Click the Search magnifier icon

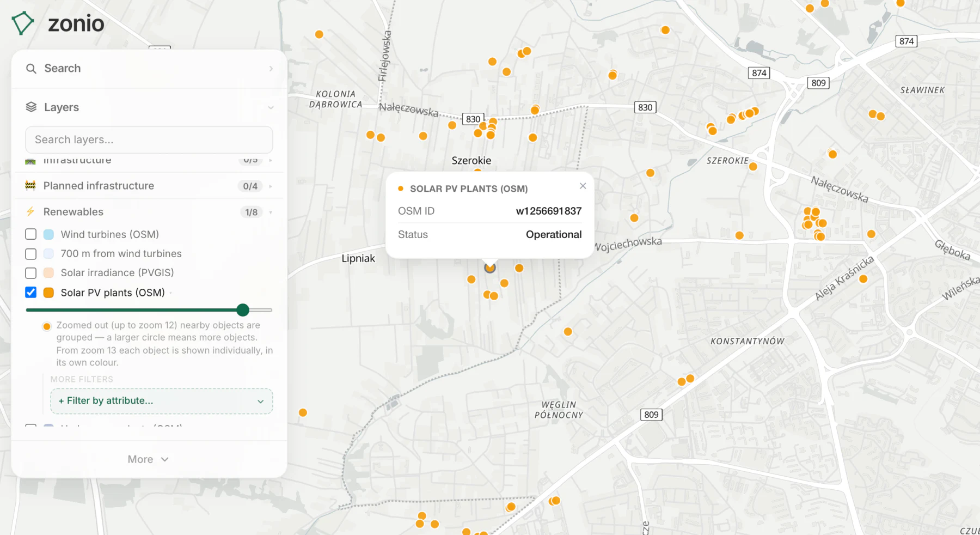click(31, 69)
